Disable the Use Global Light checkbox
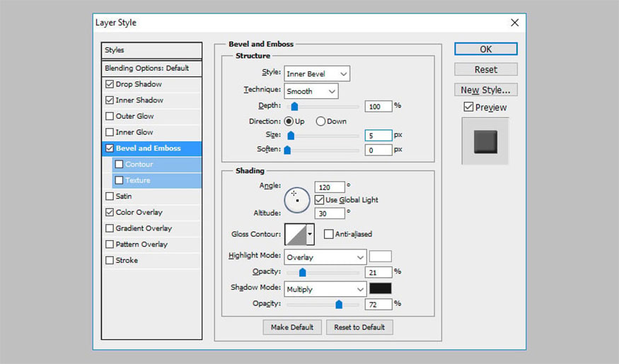 [x=320, y=200]
